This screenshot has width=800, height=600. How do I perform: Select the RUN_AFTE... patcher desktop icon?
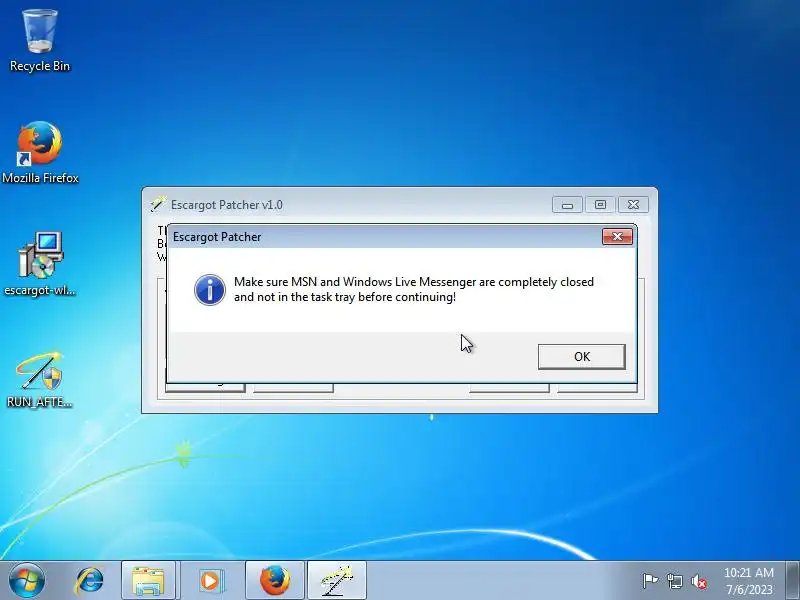point(40,380)
